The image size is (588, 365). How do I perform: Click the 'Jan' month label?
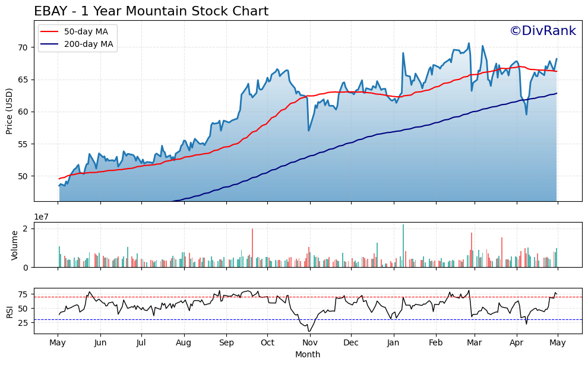pos(394,342)
